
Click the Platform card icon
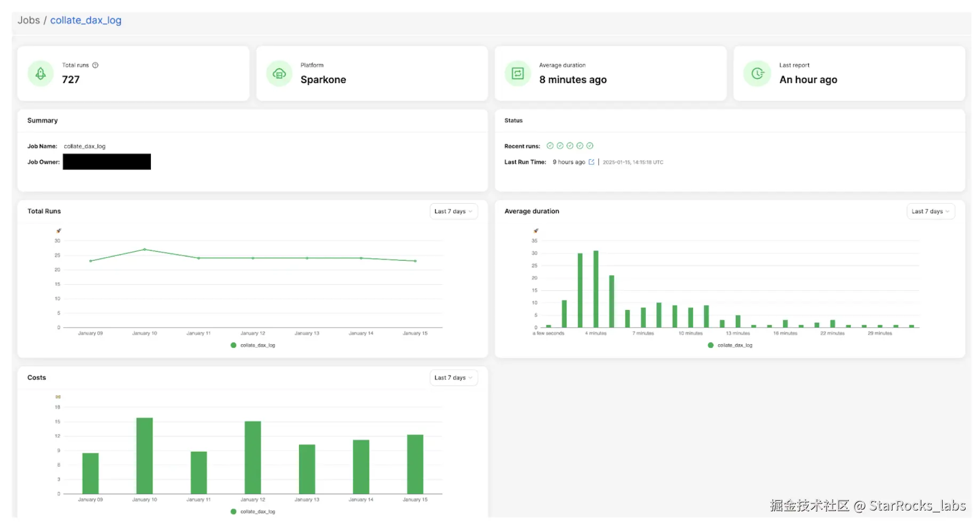279,74
